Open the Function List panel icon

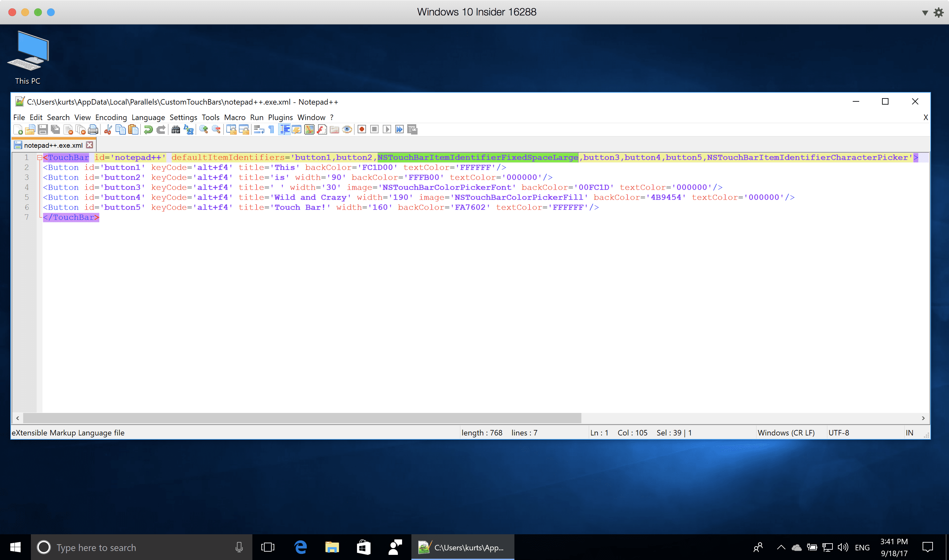click(322, 129)
